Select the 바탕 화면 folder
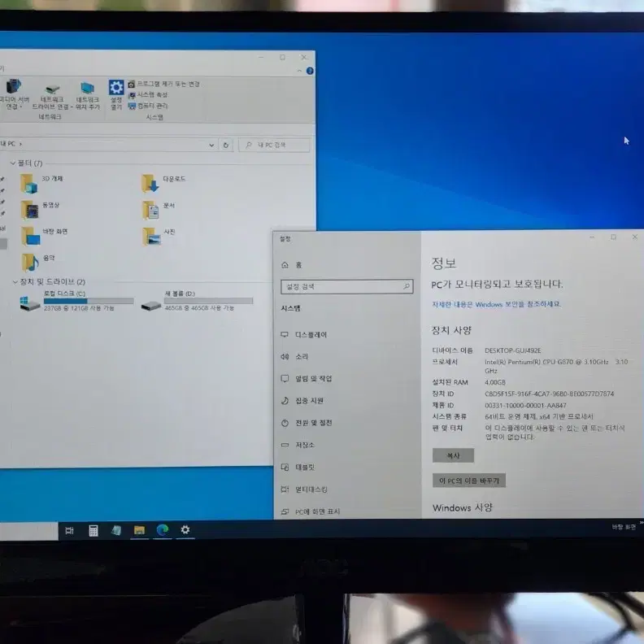Screen dimensions: 644x644 tap(44, 236)
